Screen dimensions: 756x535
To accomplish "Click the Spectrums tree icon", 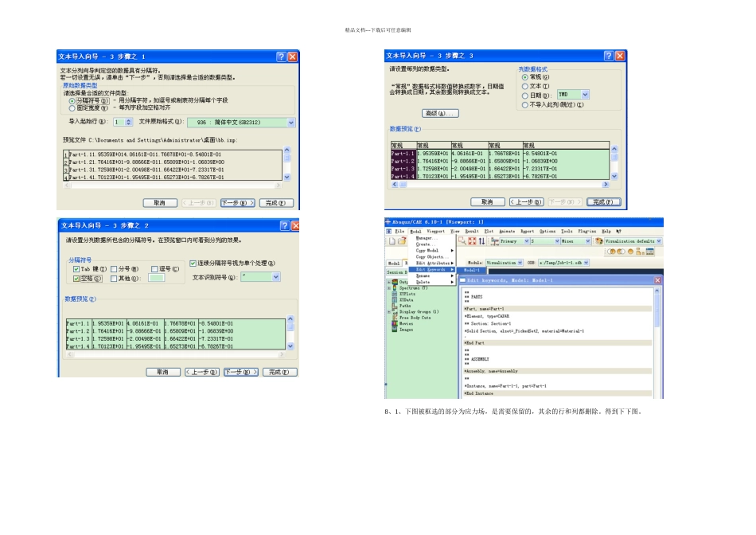I will [395, 288].
